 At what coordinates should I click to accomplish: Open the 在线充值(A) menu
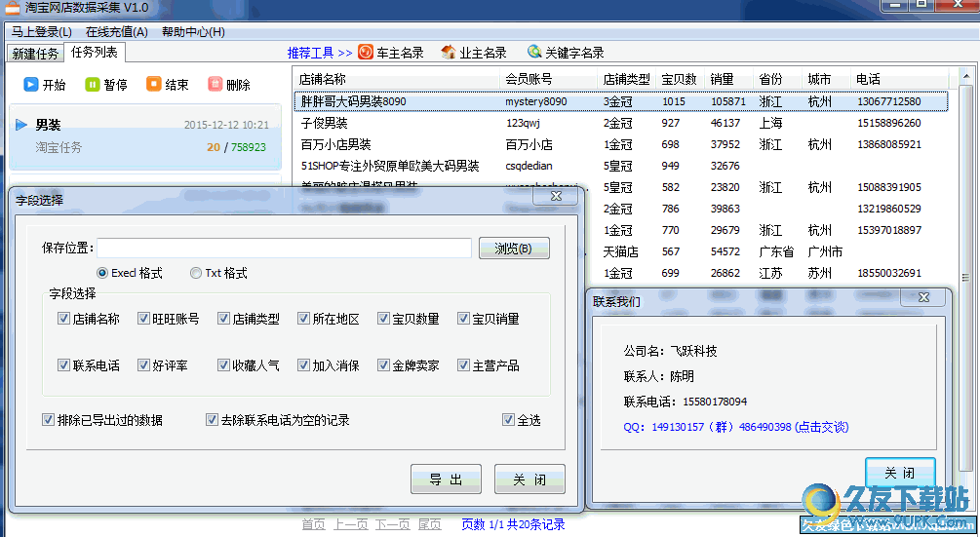point(117,32)
